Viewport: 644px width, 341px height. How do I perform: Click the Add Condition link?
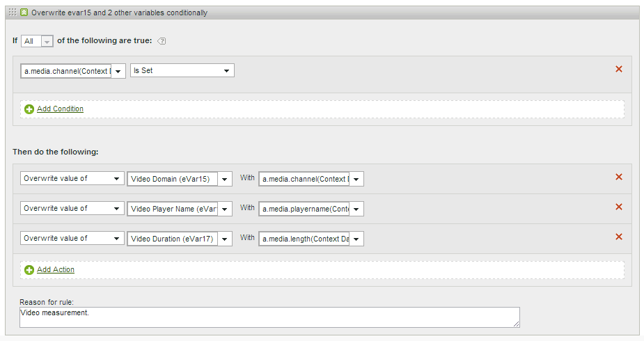pyautogui.click(x=60, y=109)
